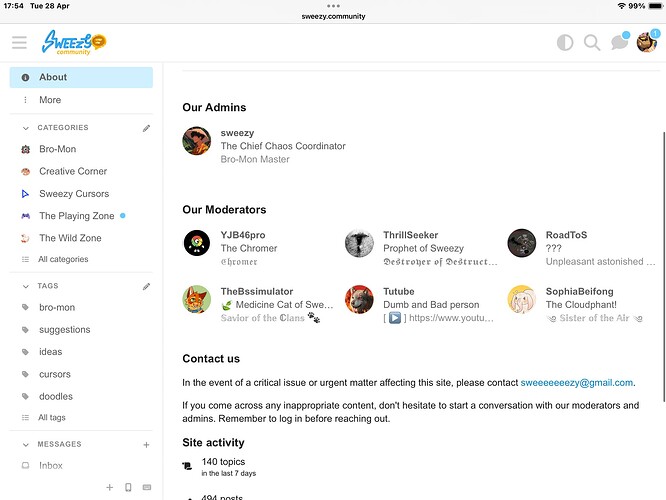Click the keyboard shortcuts icon in sidebar footer
666x500 pixels.
pos(147,487)
